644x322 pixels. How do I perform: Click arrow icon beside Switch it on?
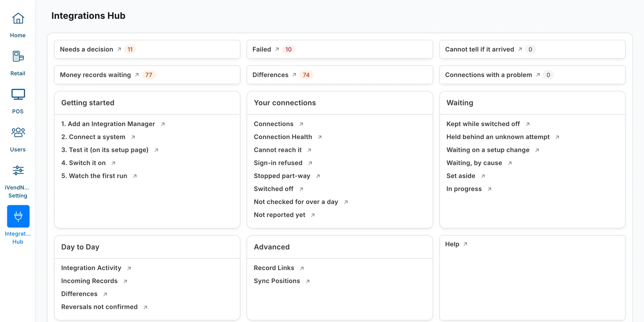point(114,163)
